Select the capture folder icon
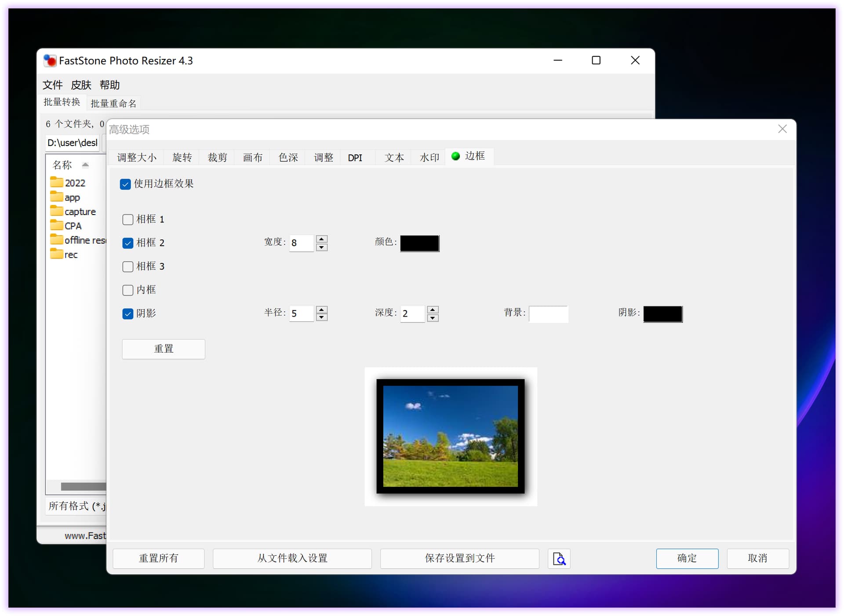Screen dimensions: 844x616 pos(56,211)
